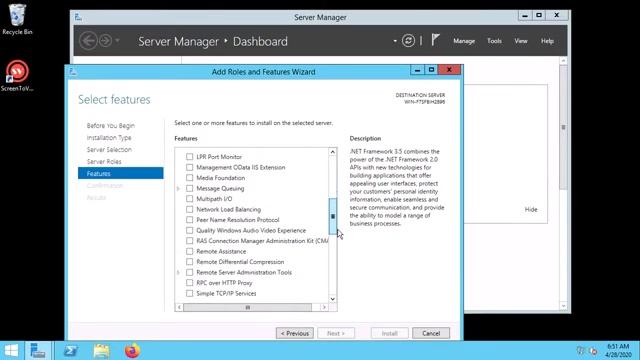
Task: Open the View menu
Action: pos(521,41)
